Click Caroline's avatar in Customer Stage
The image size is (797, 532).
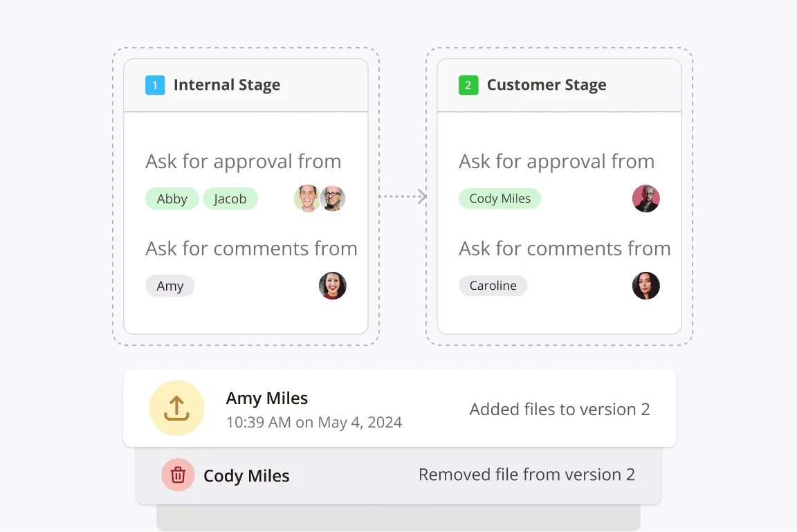tap(645, 286)
